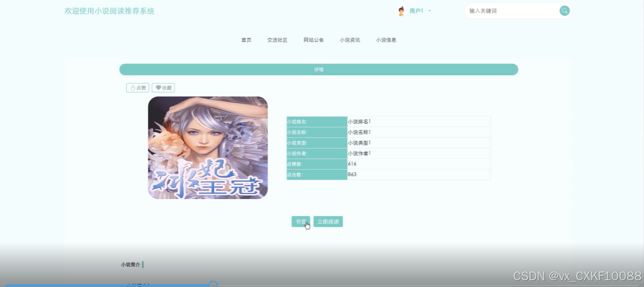
Task: Select the 616 likes count cell
Action: [419, 164]
